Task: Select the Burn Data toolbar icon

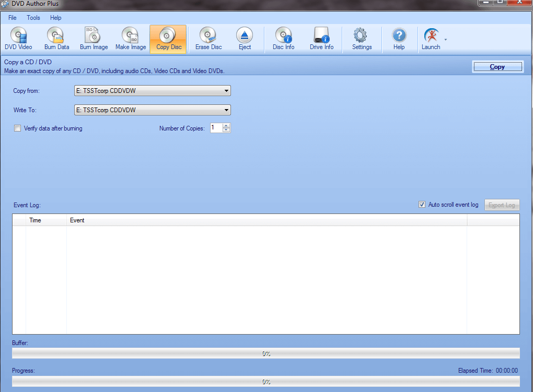Action: (x=56, y=39)
